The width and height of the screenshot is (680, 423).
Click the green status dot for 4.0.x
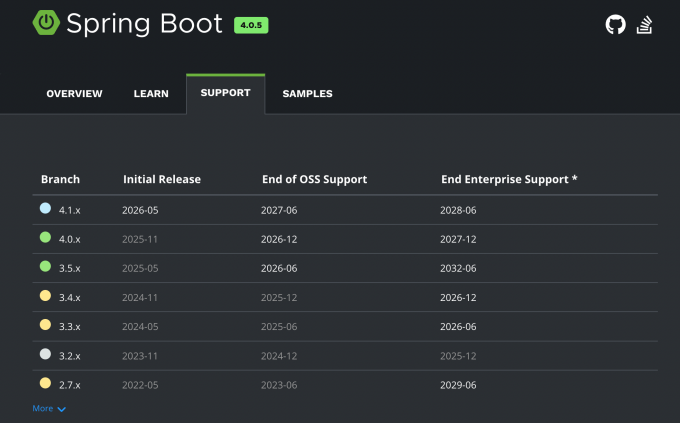click(45, 237)
